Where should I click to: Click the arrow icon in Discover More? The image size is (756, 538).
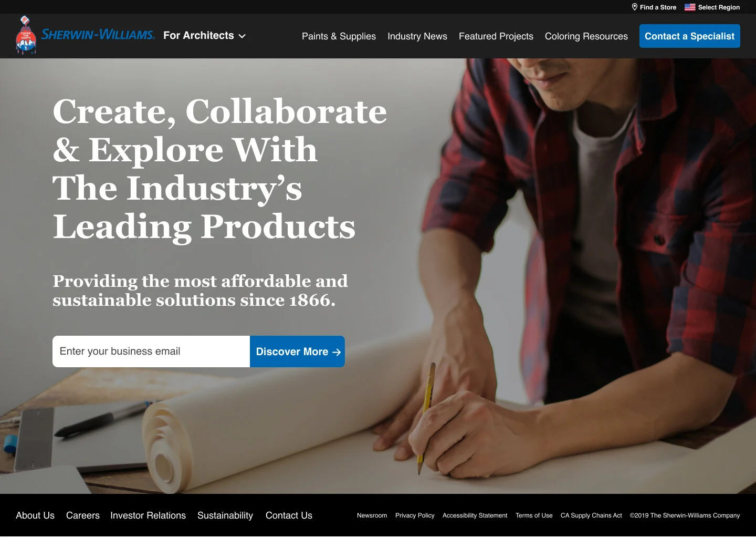click(337, 352)
